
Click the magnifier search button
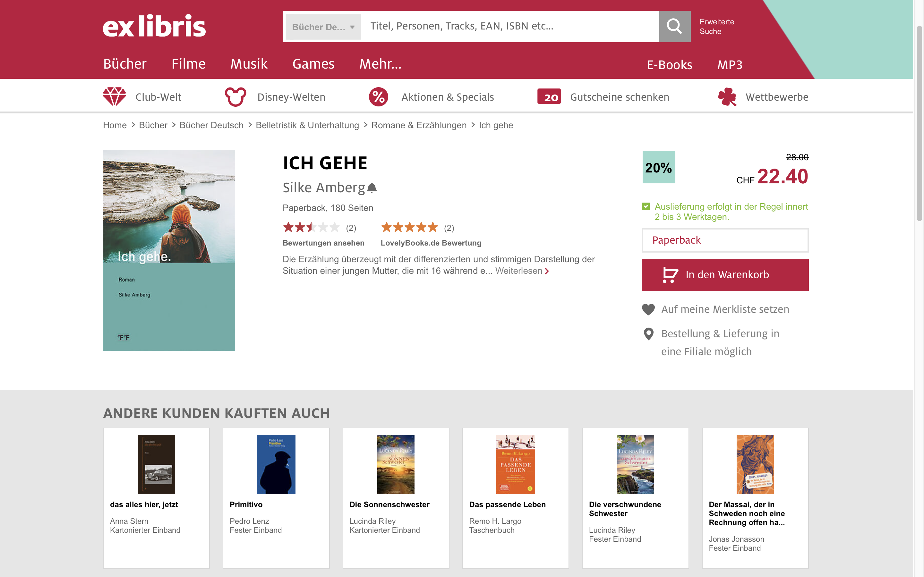click(x=674, y=26)
